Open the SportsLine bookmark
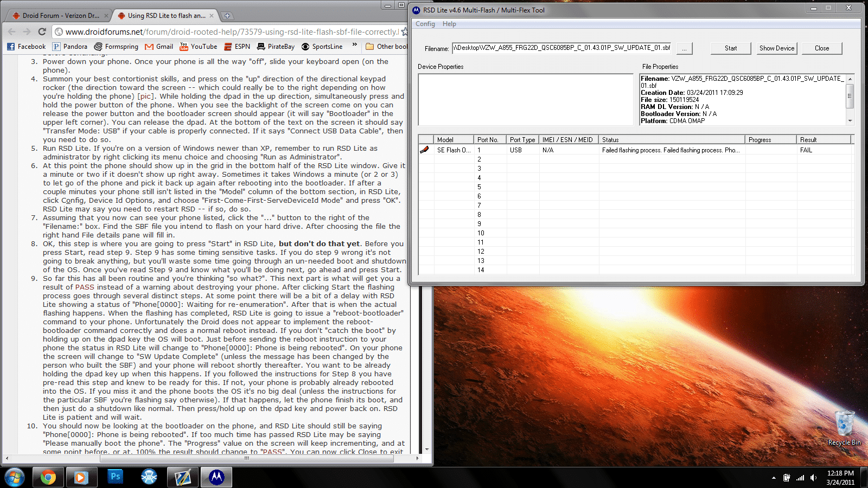The image size is (868, 488). 322,47
